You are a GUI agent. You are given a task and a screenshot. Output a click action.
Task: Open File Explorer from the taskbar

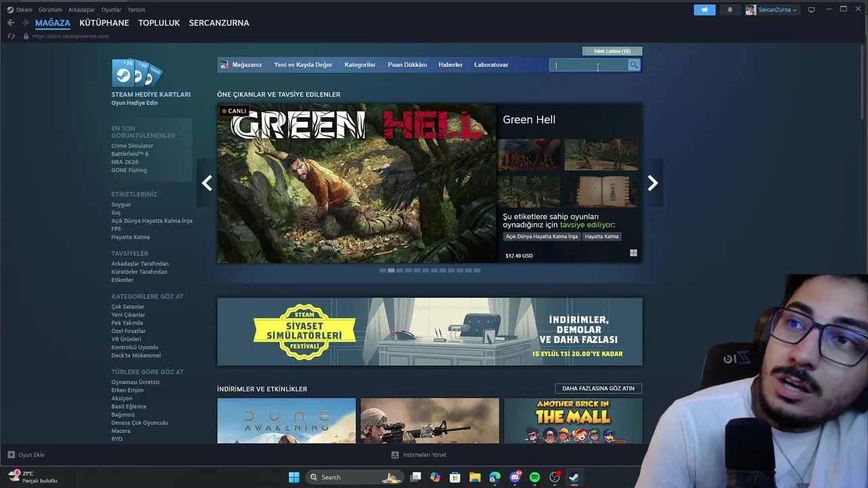pyautogui.click(x=475, y=477)
